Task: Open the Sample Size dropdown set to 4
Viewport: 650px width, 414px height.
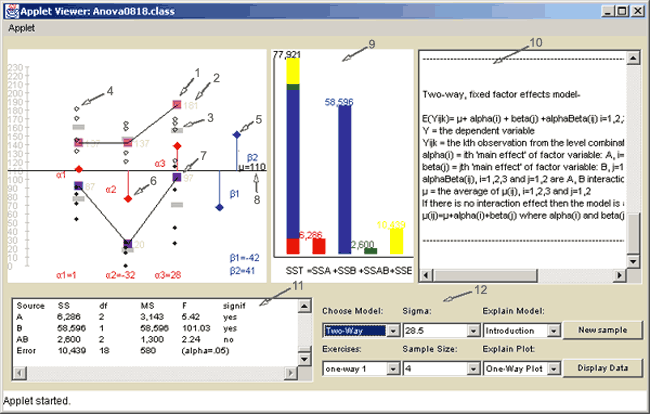Action: (438, 368)
